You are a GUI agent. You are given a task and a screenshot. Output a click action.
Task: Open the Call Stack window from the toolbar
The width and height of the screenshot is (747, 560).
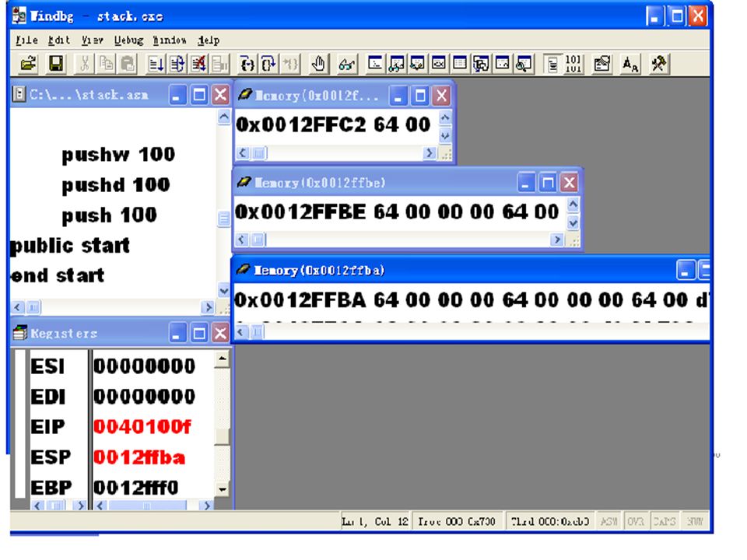(x=481, y=63)
